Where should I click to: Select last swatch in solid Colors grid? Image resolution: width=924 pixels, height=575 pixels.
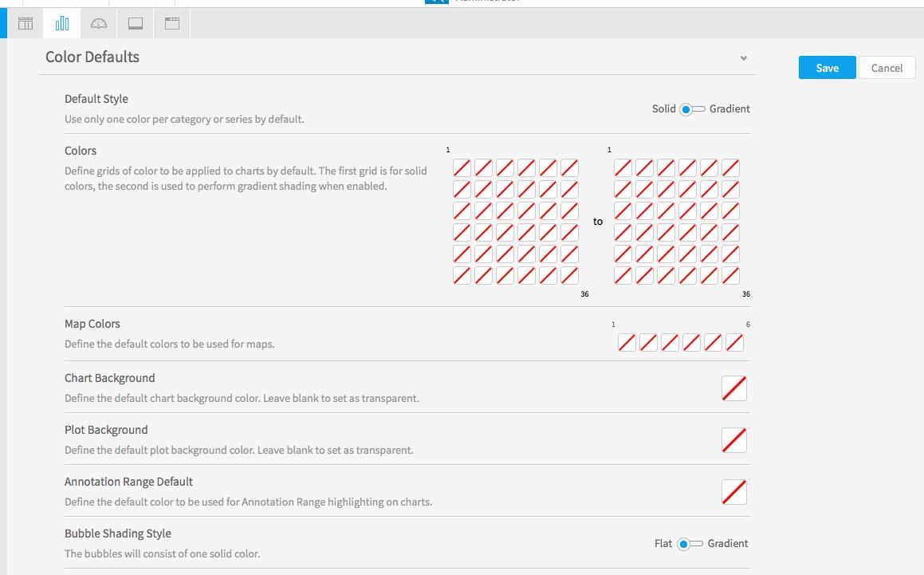click(569, 275)
